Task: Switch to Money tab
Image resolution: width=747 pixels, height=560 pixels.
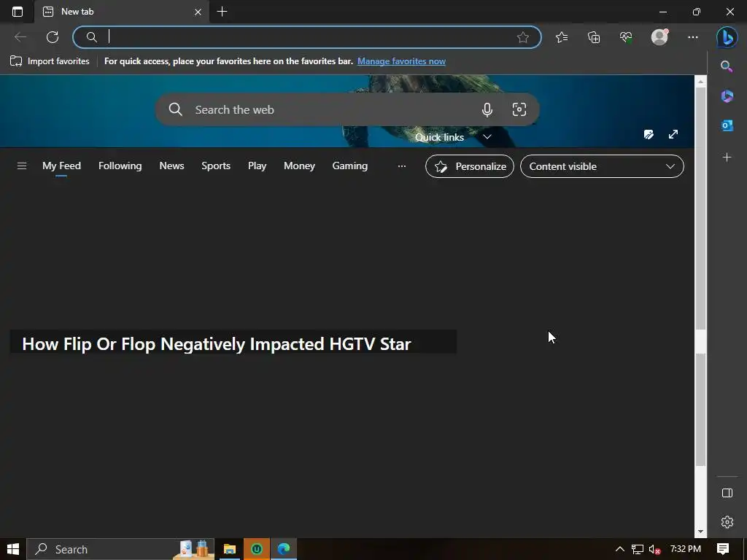Action: pos(299,166)
